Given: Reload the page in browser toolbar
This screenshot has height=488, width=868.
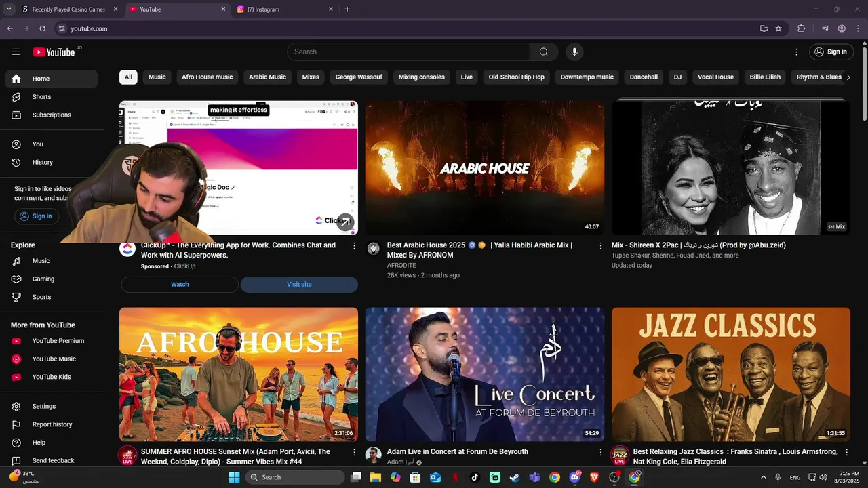Looking at the screenshot, I should (x=42, y=28).
